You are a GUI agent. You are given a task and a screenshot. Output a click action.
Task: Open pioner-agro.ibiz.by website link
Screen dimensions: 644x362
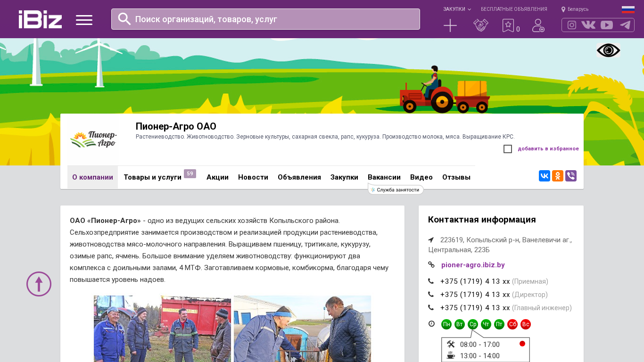pos(473,265)
